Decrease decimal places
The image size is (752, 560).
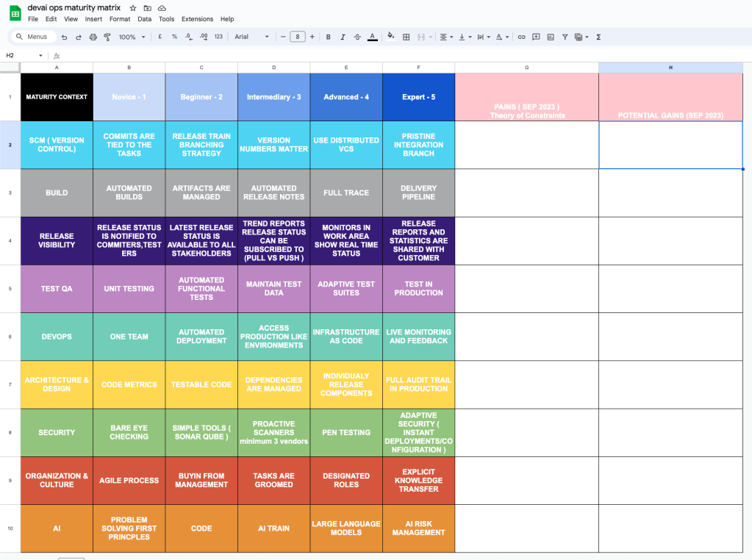tap(189, 37)
